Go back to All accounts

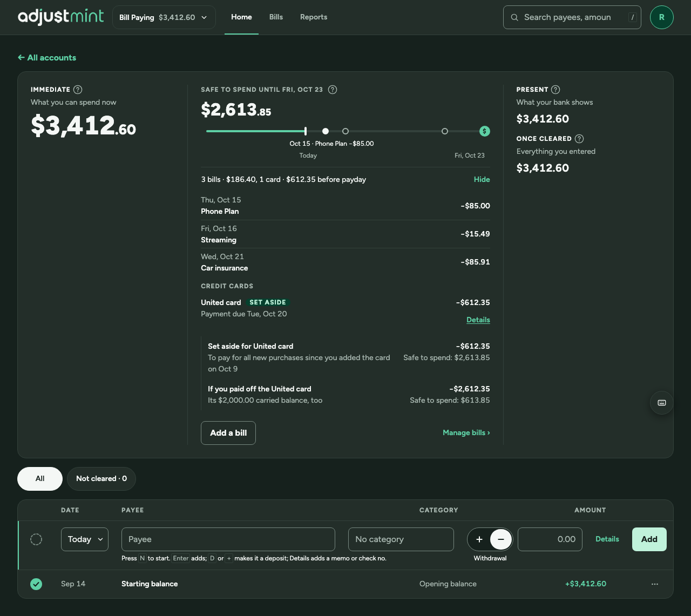coord(47,58)
